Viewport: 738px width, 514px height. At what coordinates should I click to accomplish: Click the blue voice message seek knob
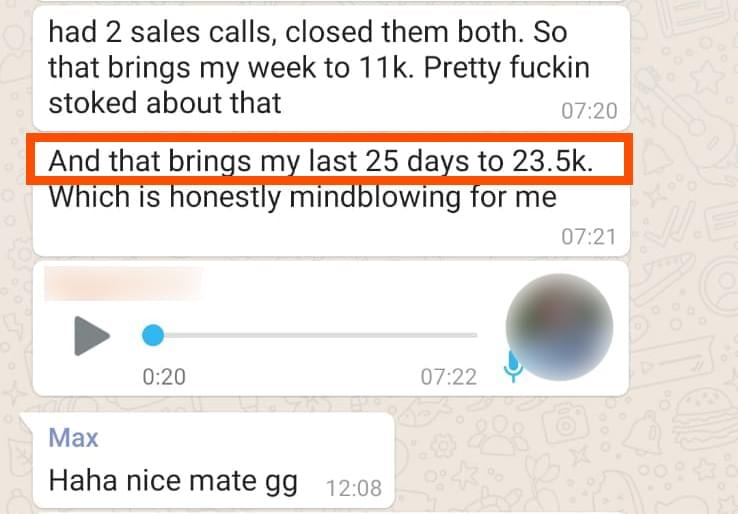pos(153,336)
